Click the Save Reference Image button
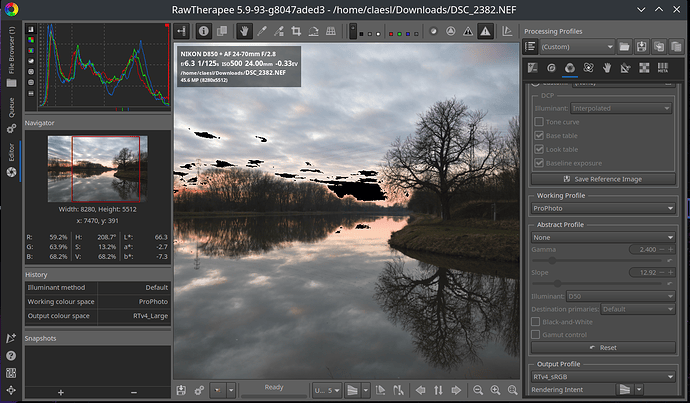The width and height of the screenshot is (690, 403). point(601,179)
